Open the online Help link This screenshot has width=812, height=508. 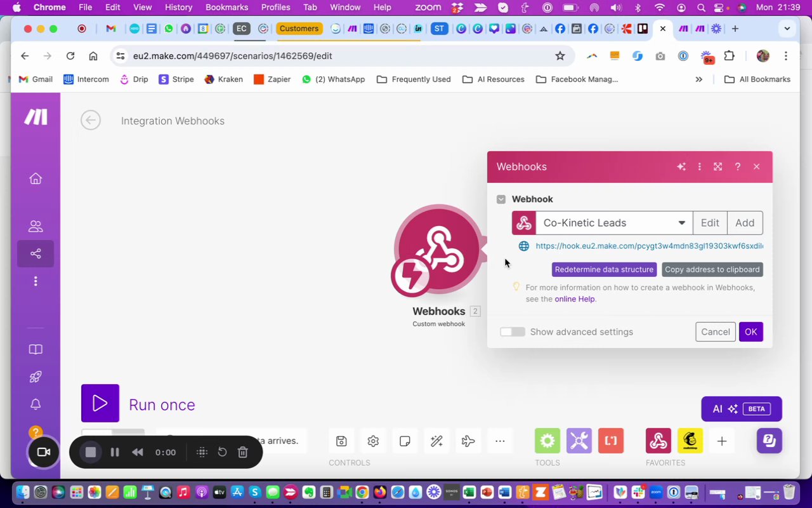pyautogui.click(x=575, y=299)
